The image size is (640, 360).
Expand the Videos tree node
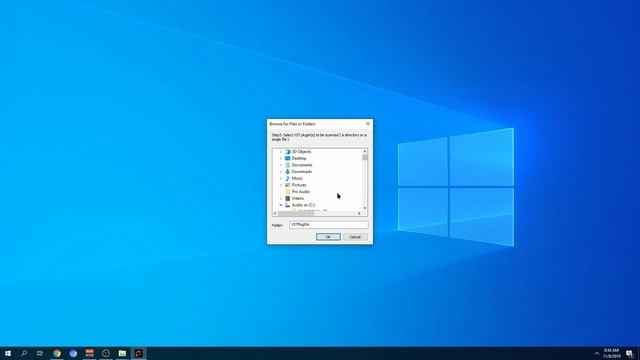281,198
